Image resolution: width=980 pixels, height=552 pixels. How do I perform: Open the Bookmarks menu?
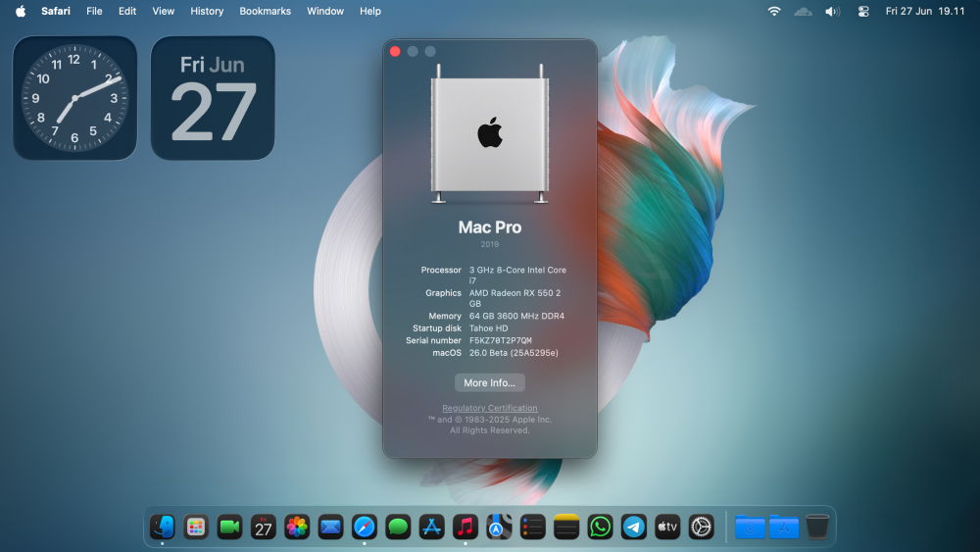click(x=265, y=11)
